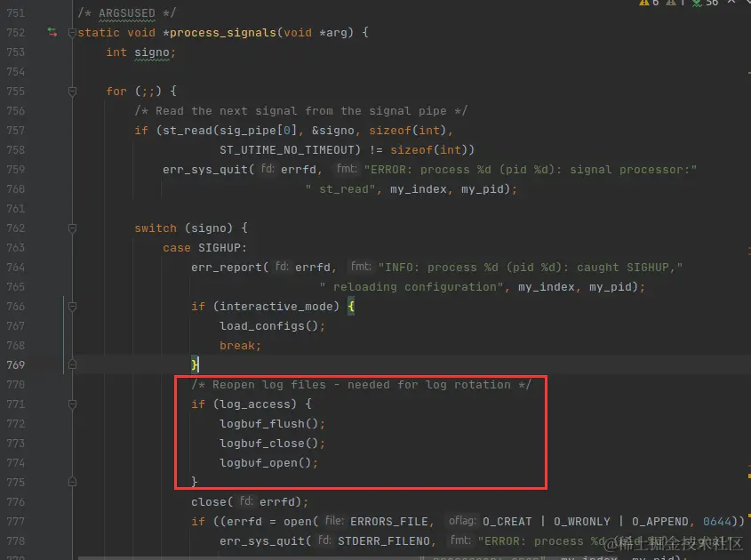
Task: Click the load_configs() call
Action: point(268,325)
